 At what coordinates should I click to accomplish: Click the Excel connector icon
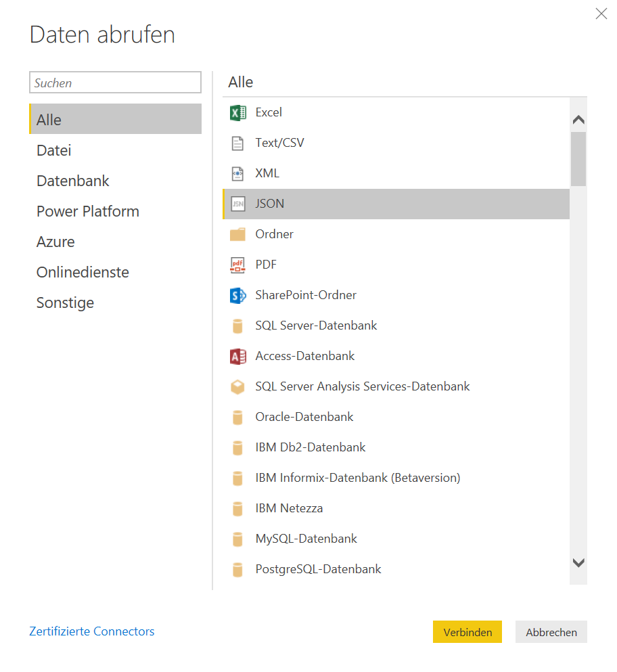click(x=238, y=113)
